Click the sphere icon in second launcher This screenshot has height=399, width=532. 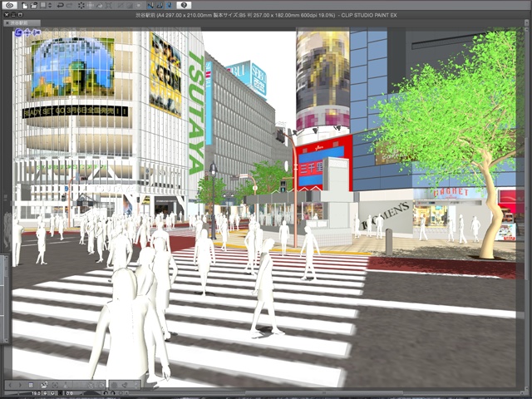(x=114, y=385)
